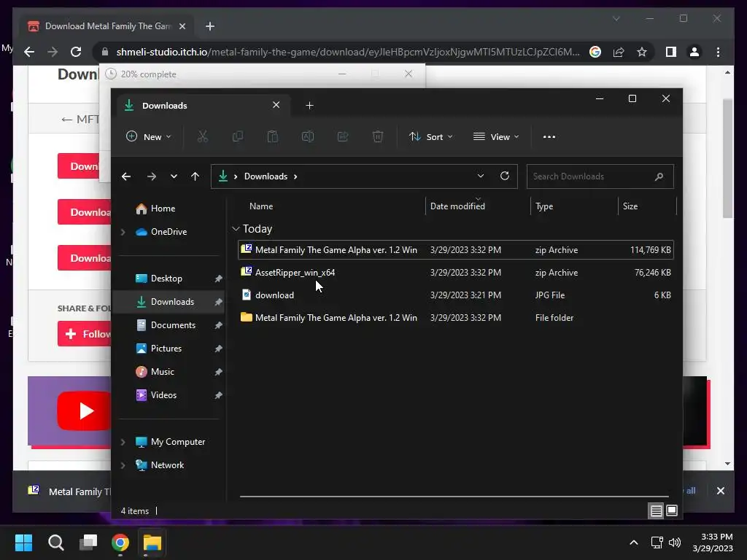The image size is (747, 560).
Task: Open the View dropdown
Action: click(x=496, y=136)
